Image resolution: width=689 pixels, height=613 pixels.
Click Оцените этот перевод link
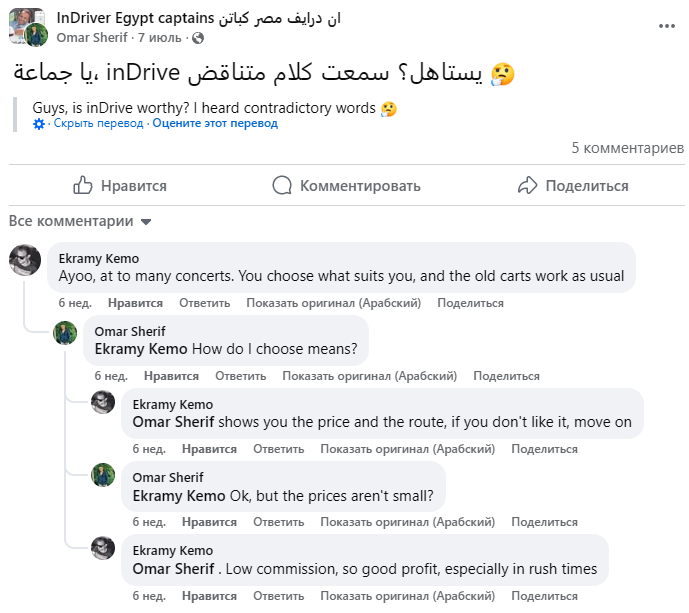point(215,123)
